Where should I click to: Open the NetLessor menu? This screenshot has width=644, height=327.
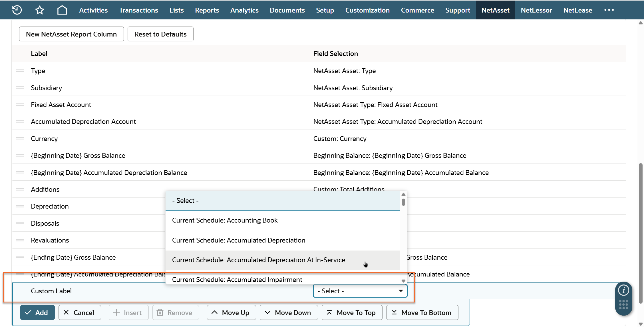click(536, 10)
